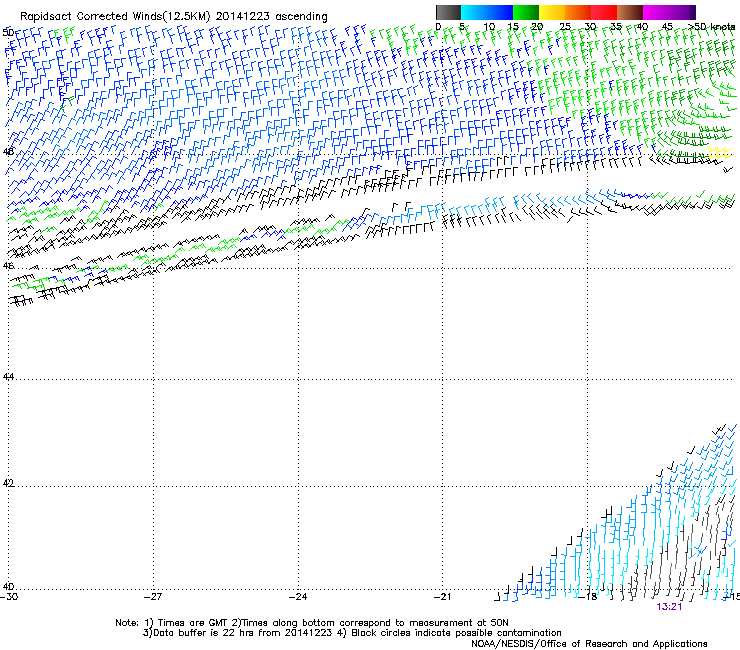Click the note about 22 hr data buffer

[x=238, y=633]
